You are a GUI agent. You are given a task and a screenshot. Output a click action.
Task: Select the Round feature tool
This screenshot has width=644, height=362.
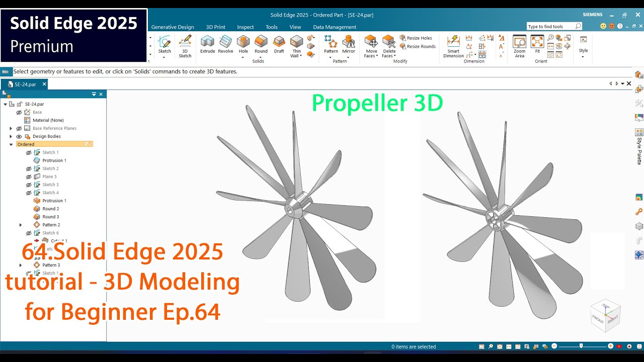(261, 44)
